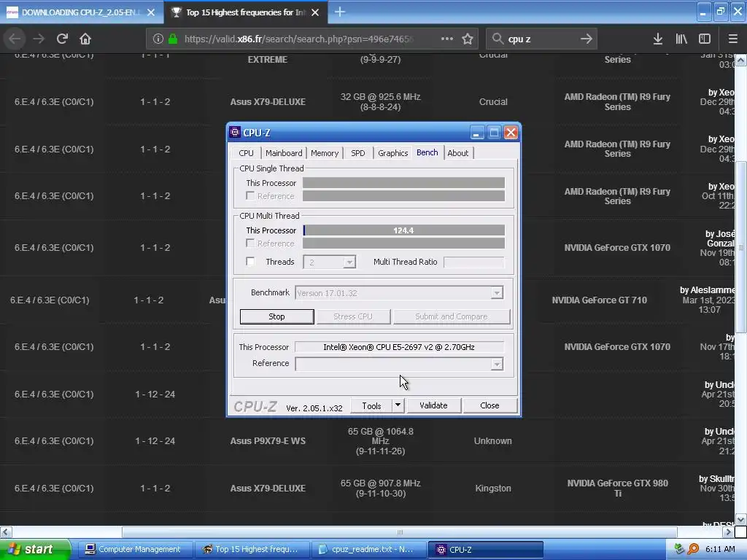Show site information icon in address bar
The height and width of the screenshot is (560, 747).
[x=158, y=39]
